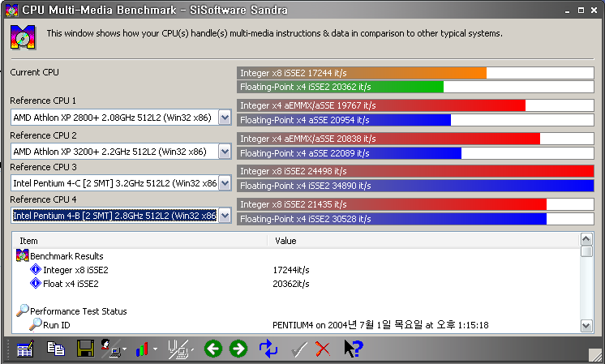
Task: Click the Reference CPU 1 label
Action: tap(43, 101)
